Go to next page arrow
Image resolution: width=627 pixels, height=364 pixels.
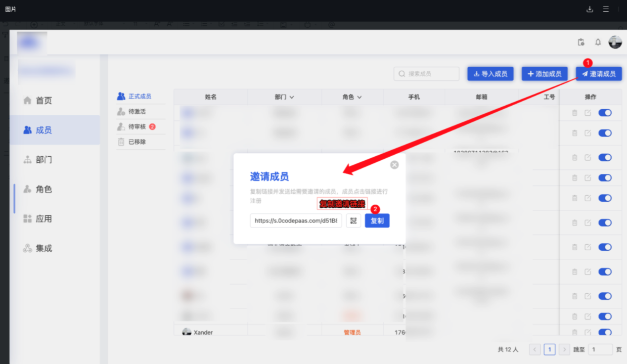pos(564,349)
